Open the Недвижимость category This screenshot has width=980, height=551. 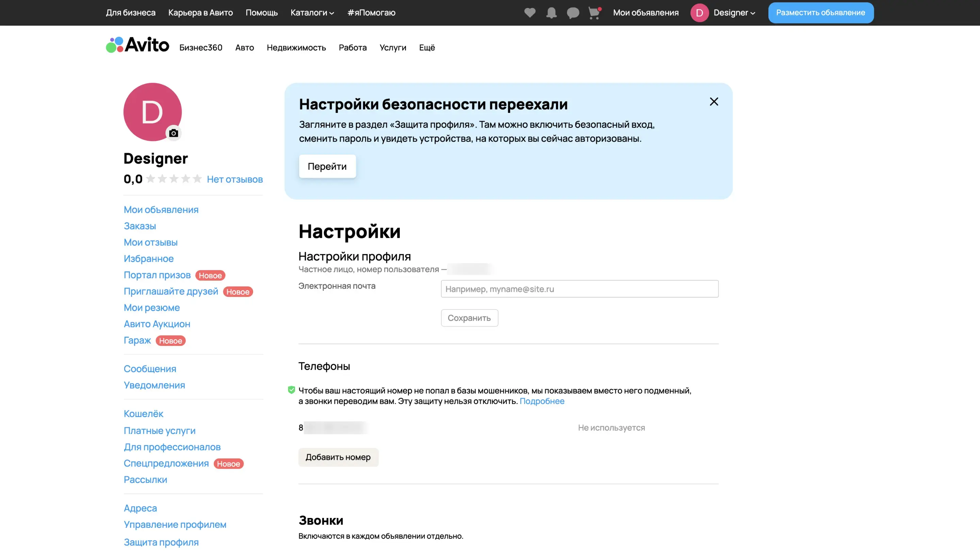[296, 48]
